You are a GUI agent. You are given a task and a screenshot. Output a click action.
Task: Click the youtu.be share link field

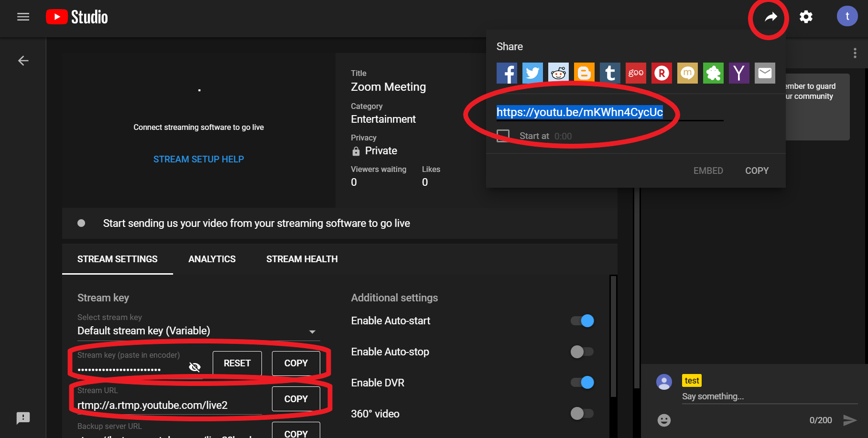pos(609,112)
